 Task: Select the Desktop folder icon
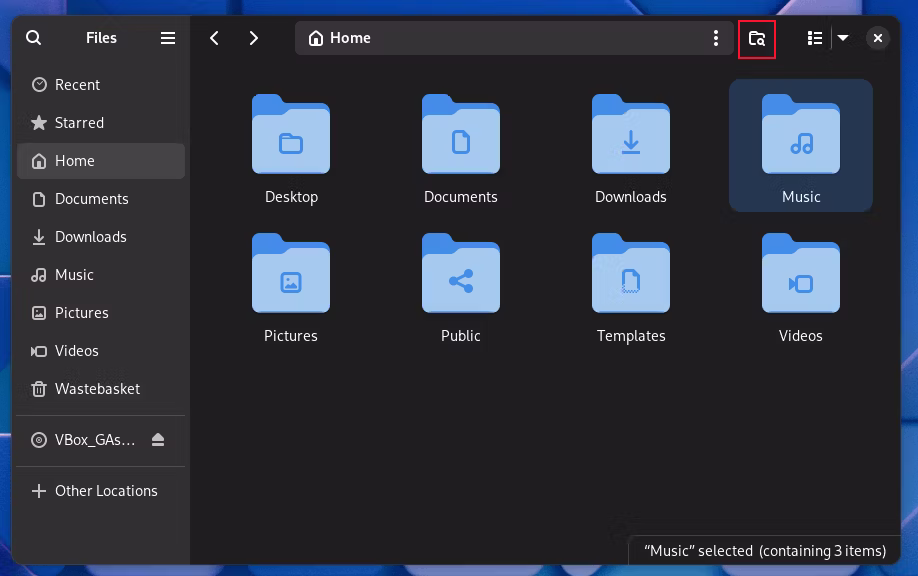point(291,135)
